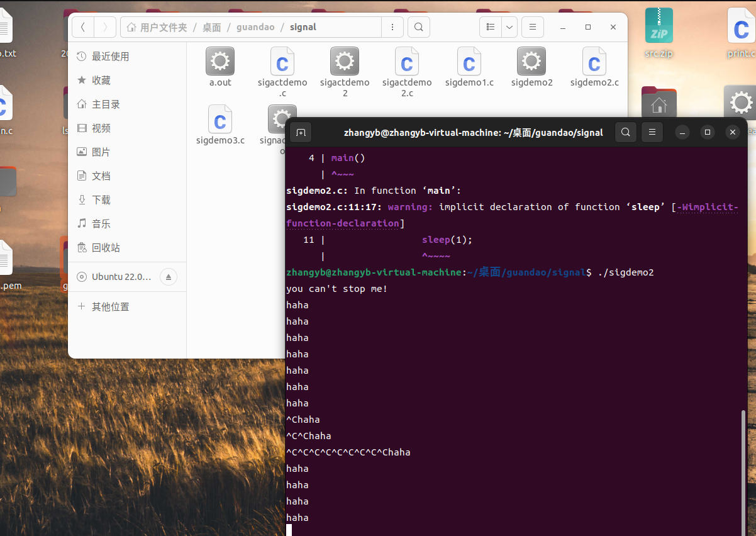756x536 pixels.
Task: Select the sigdemo2 executable
Action: pyautogui.click(x=531, y=67)
